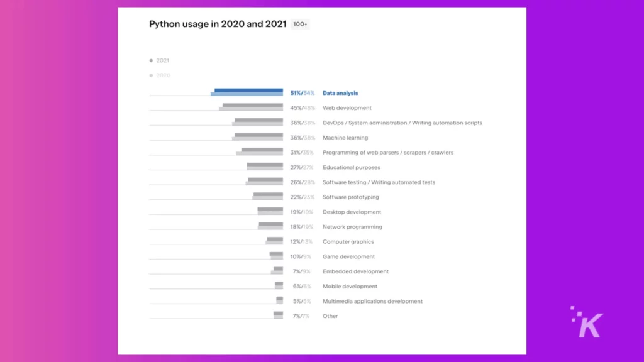Click the 100+ badge beside the title
This screenshot has height=362, width=644.
[x=300, y=25]
